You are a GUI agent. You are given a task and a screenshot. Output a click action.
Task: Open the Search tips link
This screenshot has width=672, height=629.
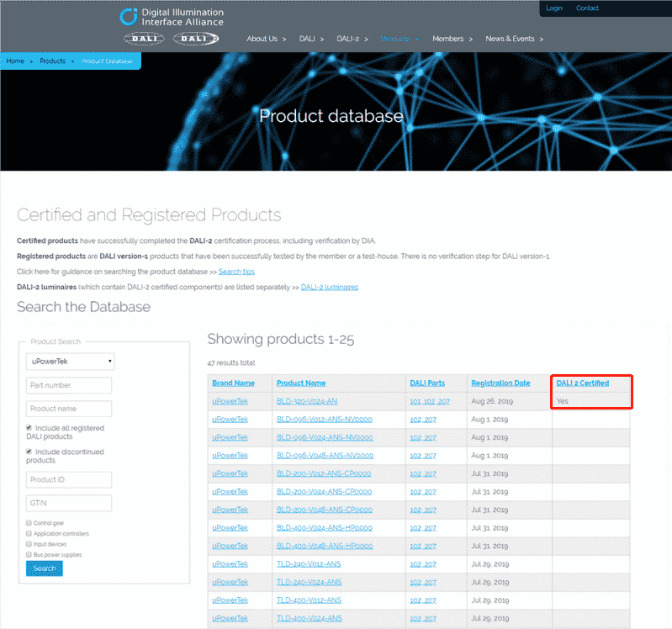pos(236,272)
